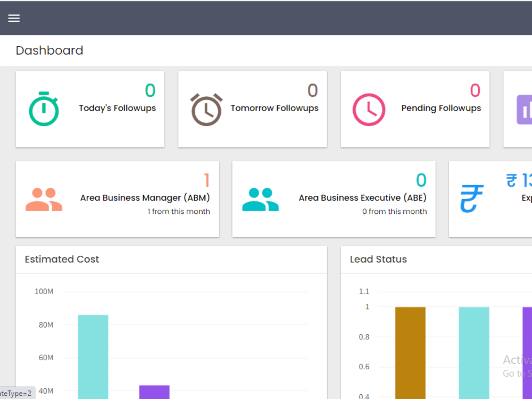Screen dimensions: 532x399
Task: Click the 'ateType=2' tooltip at bottom left
Action: [17, 394]
